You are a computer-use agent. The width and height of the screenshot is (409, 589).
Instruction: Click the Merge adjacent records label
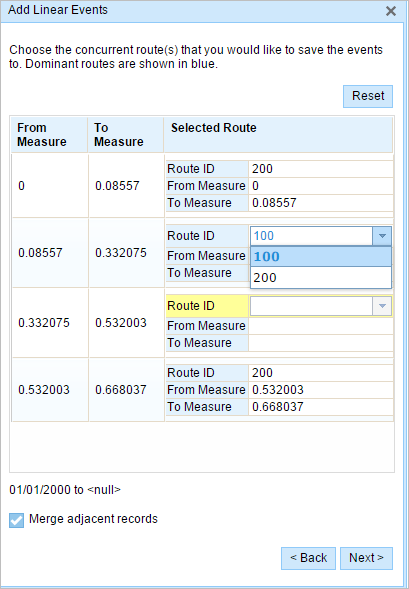(x=93, y=519)
